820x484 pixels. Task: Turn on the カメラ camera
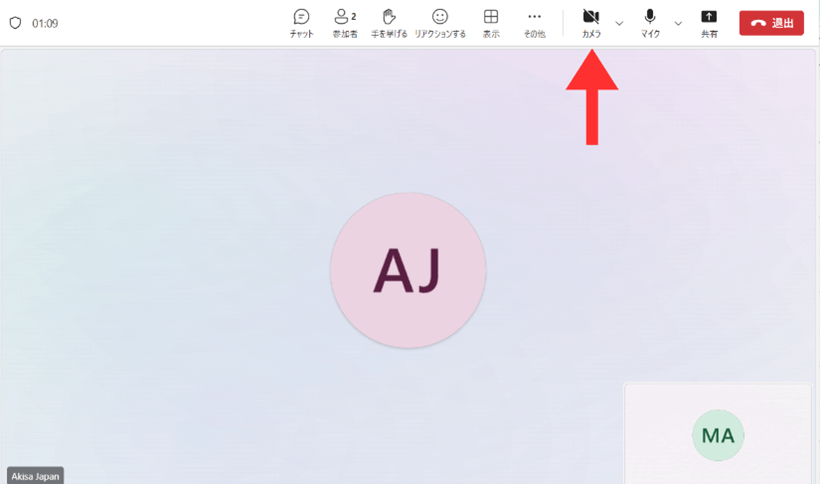tap(591, 24)
